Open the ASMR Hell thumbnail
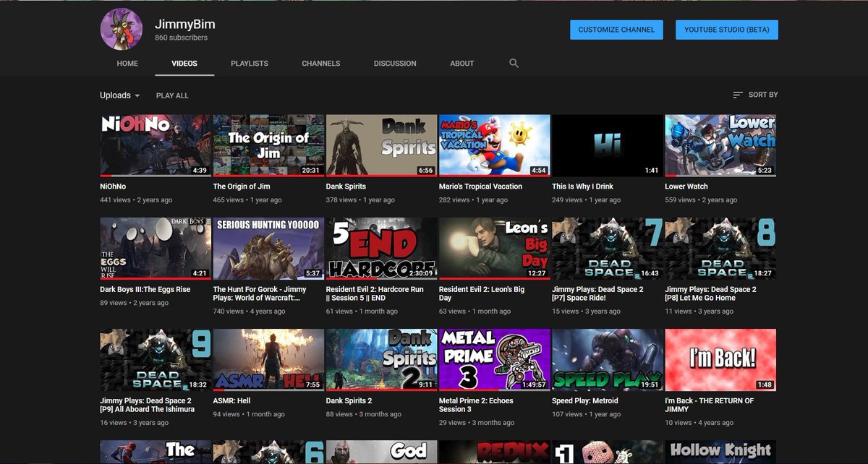 point(268,360)
